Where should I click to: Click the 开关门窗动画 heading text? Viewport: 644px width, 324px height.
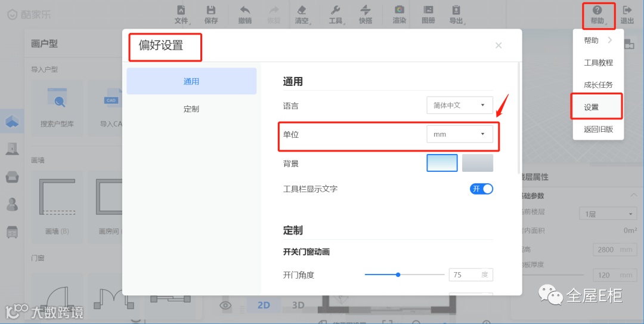tap(306, 252)
